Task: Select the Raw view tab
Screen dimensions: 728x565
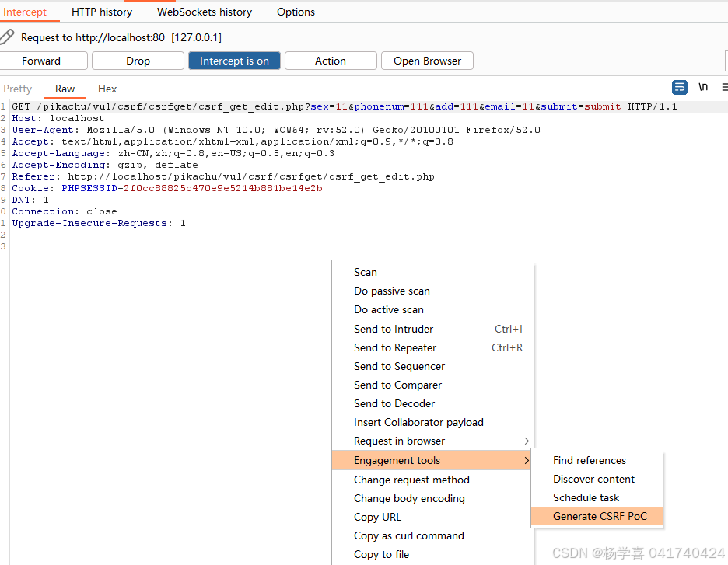Action: click(65, 89)
